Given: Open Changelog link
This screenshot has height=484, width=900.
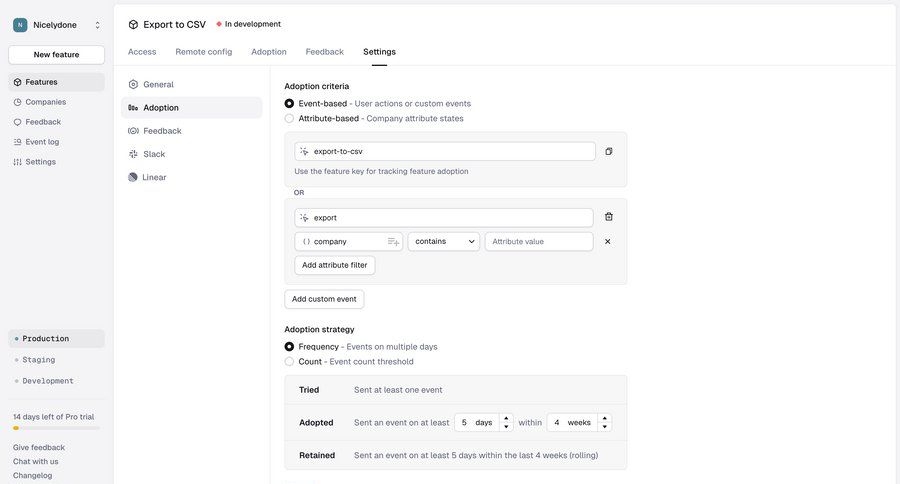Looking at the screenshot, I should [x=33, y=475].
